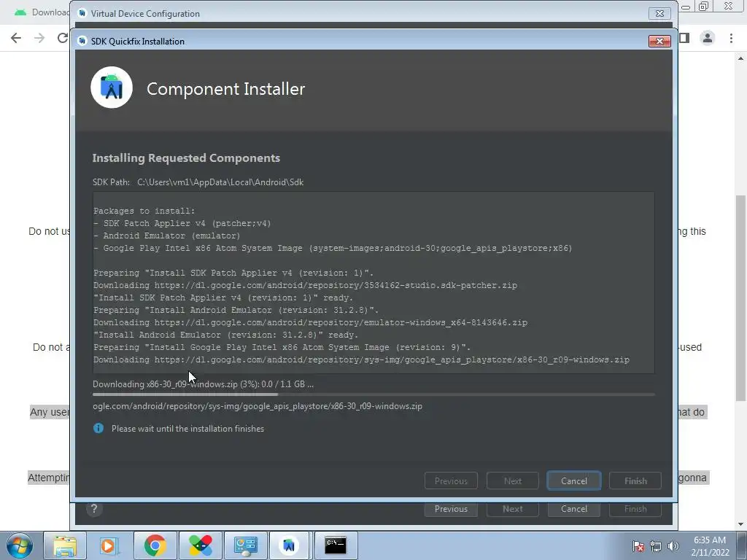Restore down the Chrome window
The width and height of the screenshot is (747, 560).
tap(703, 6)
